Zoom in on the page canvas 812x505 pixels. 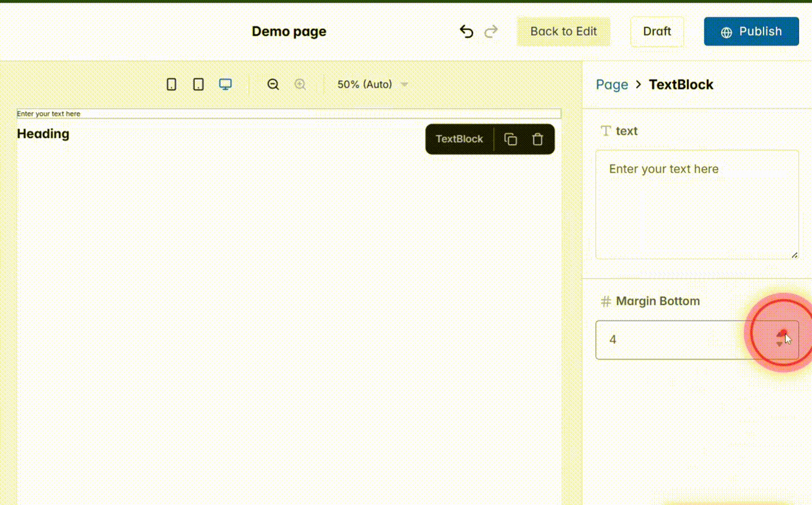pyautogui.click(x=300, y=84)
